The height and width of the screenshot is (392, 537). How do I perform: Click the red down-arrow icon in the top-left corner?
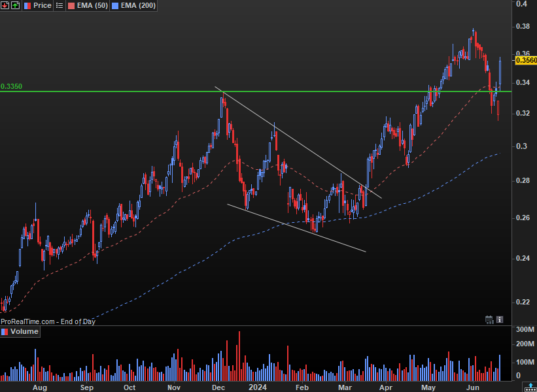pos(5,5)
